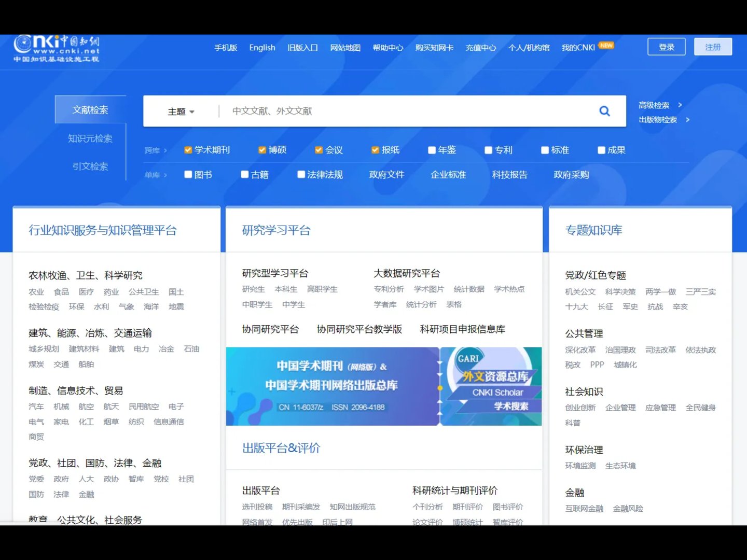This screenshot has height=560, width=747.
Task: Open 帮助中心 from the top navigation
Action: coord(388,47)
